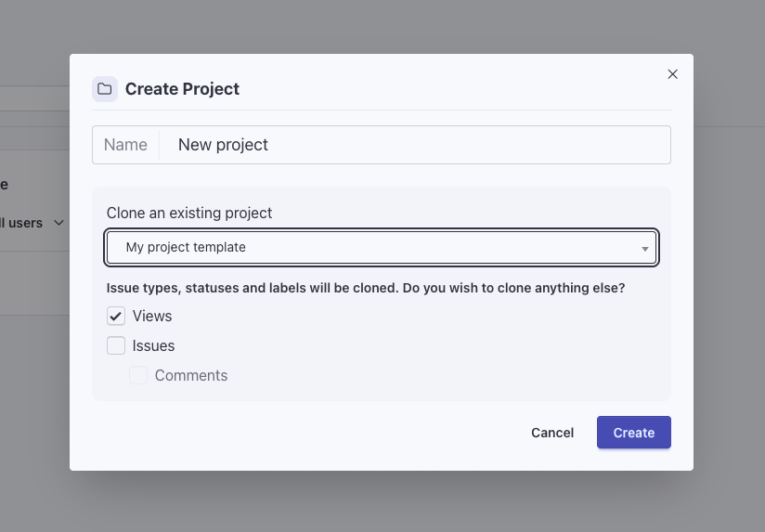765x532 pixels.
Task: Click the Cancel button
Action: [x=552, y=433]
